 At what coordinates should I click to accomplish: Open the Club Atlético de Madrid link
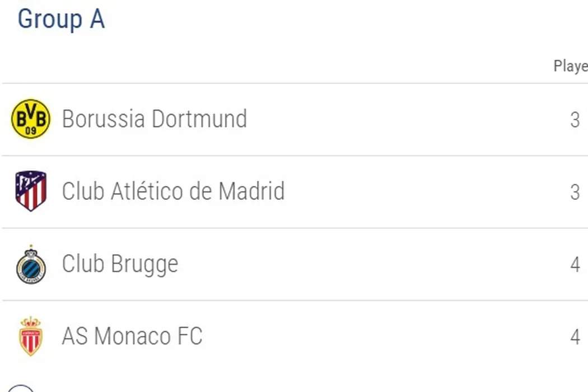173,191
